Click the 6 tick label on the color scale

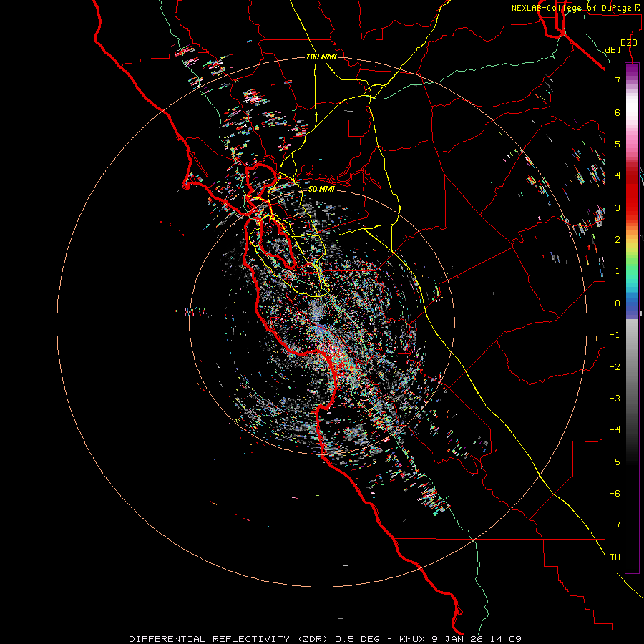[618, 112]
